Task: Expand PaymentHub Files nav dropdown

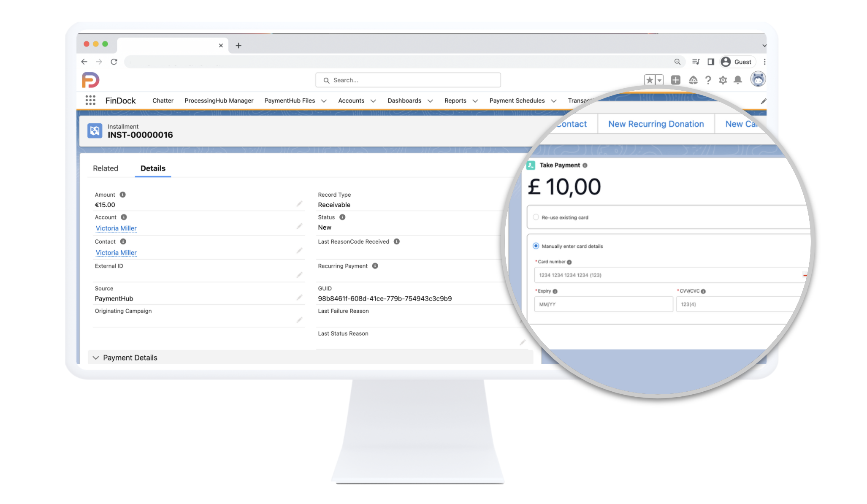Action: click(x=324, y=101)
